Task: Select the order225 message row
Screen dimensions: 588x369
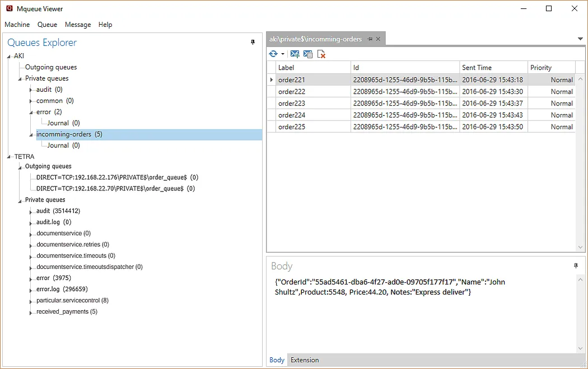Action: coord(421,127)
